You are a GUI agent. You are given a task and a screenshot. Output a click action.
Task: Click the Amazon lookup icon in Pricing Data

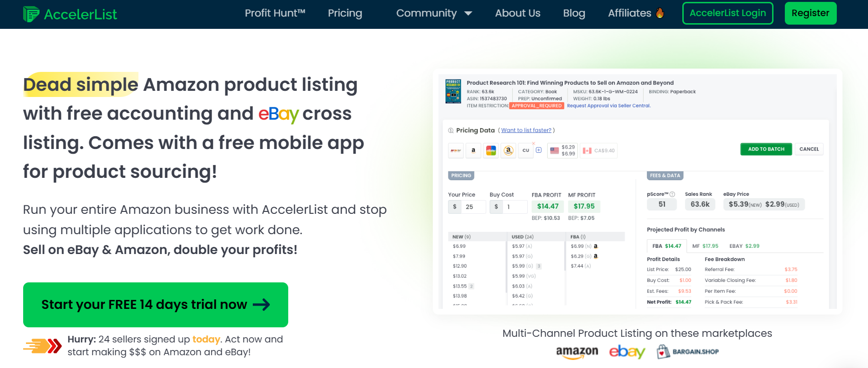(x=473, y=150)
